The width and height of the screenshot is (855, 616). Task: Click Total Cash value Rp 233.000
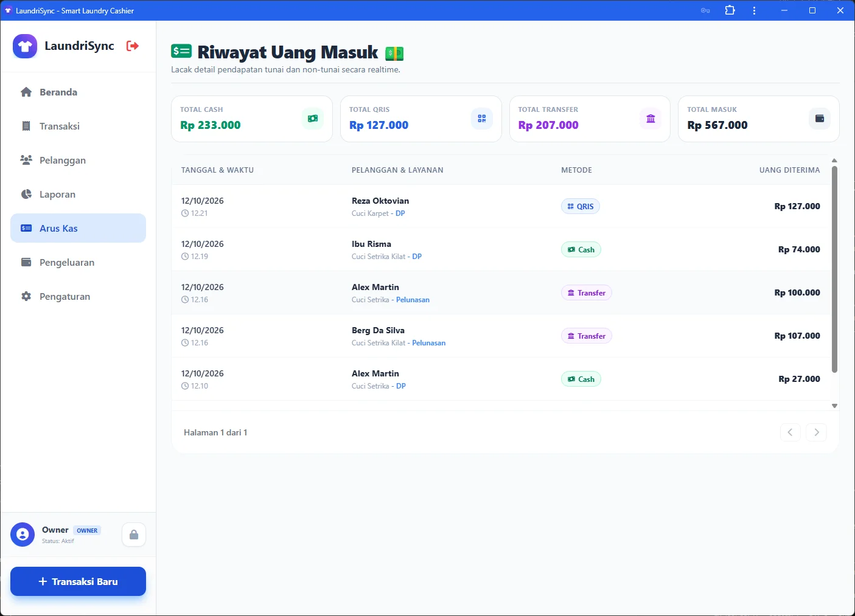[x=211, y=125]
